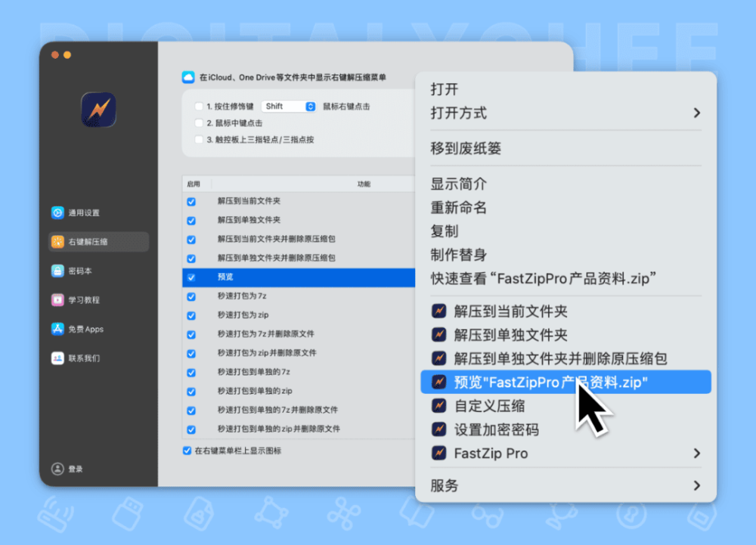
Task: Expand FastZip Pro submenu arrow
Action: (697, 454)
